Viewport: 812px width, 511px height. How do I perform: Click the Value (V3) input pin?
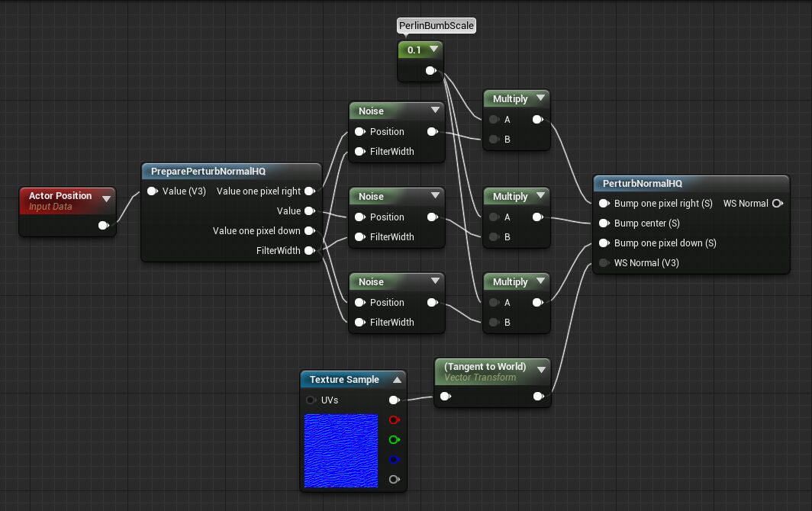152,191
